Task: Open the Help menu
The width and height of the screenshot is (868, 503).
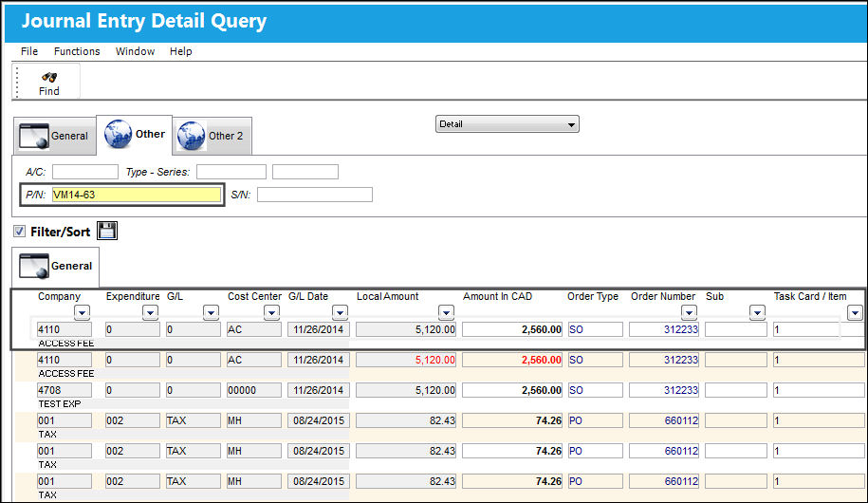Action: click(x=180, y=51)
